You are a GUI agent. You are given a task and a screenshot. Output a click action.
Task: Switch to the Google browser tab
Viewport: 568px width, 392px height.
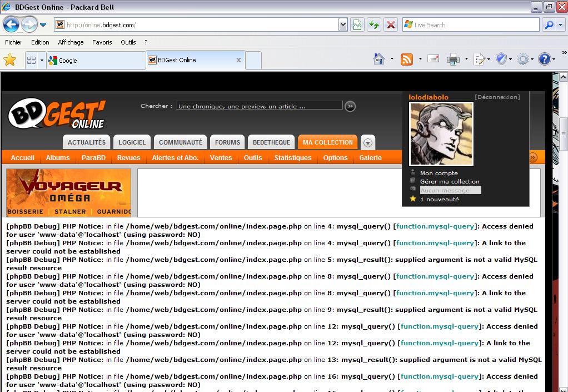96,60
